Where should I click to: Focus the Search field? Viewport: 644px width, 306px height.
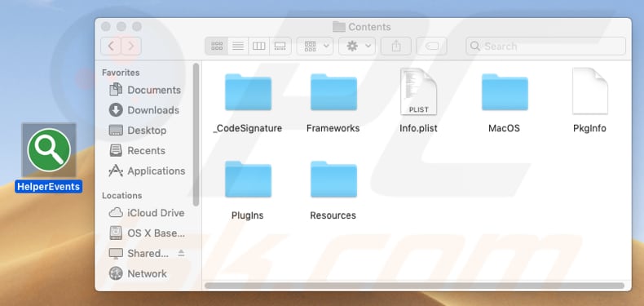coord(546,46)
